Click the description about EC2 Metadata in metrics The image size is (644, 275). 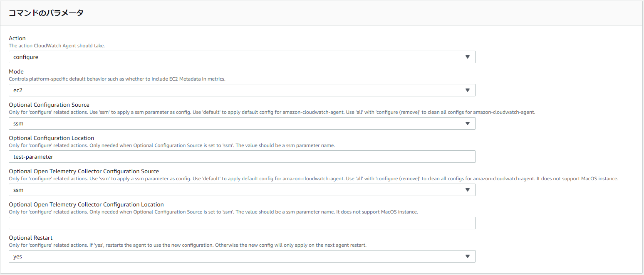coord(117,79)
